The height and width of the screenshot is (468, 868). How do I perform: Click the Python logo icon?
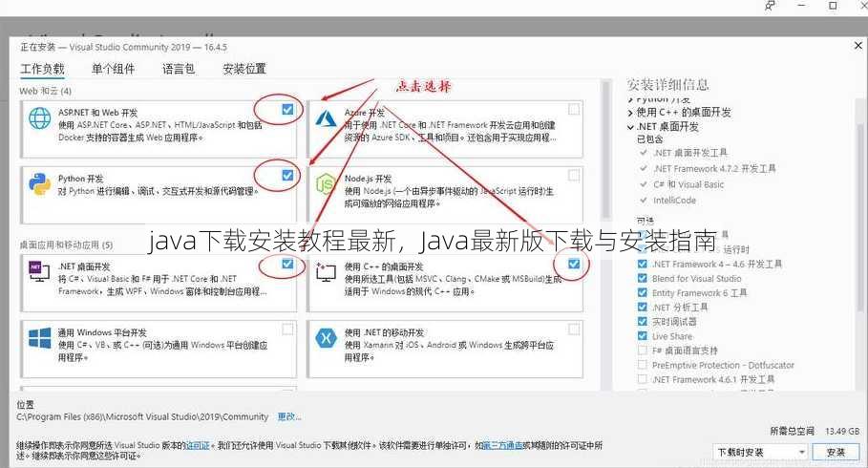click(40, 184)
